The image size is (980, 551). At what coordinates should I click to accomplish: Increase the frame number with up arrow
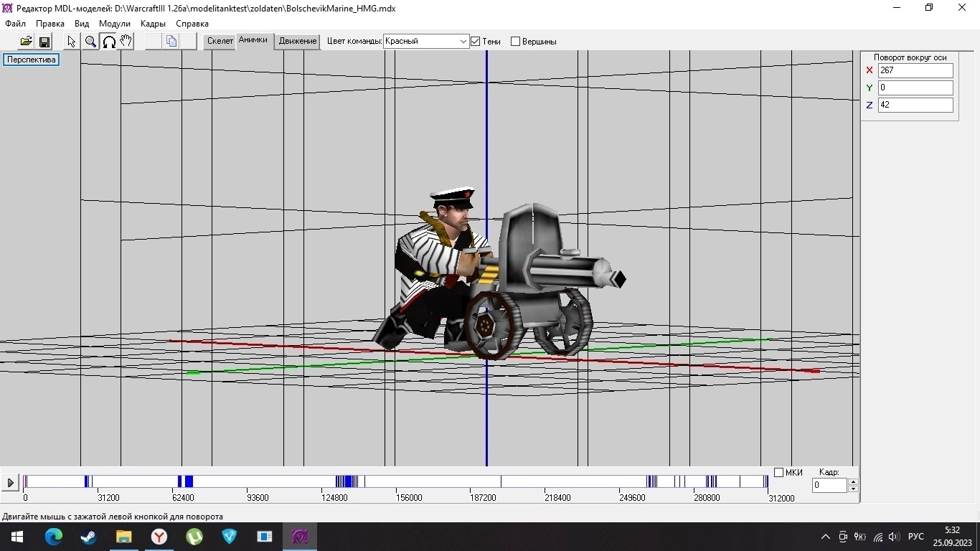[x=853, y=482]
